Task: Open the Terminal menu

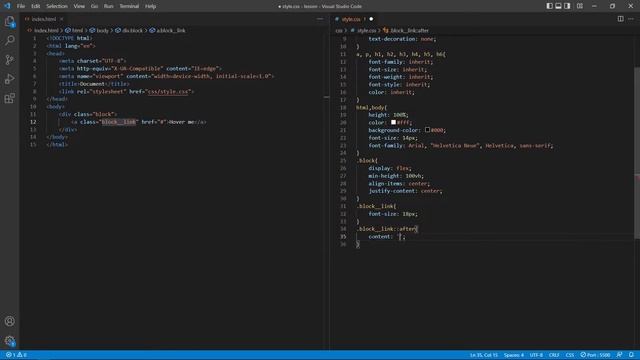Action: (129, 6)
